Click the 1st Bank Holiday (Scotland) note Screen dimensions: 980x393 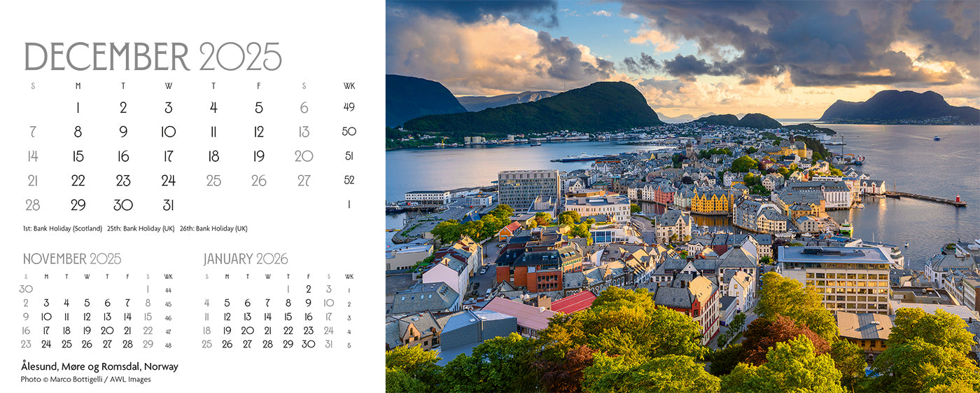click(62, 228)
